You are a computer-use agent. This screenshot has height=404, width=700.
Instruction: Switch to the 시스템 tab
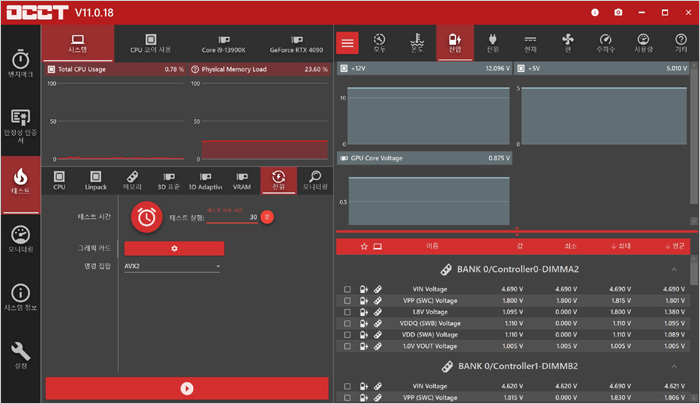click(x=78, y=43)
